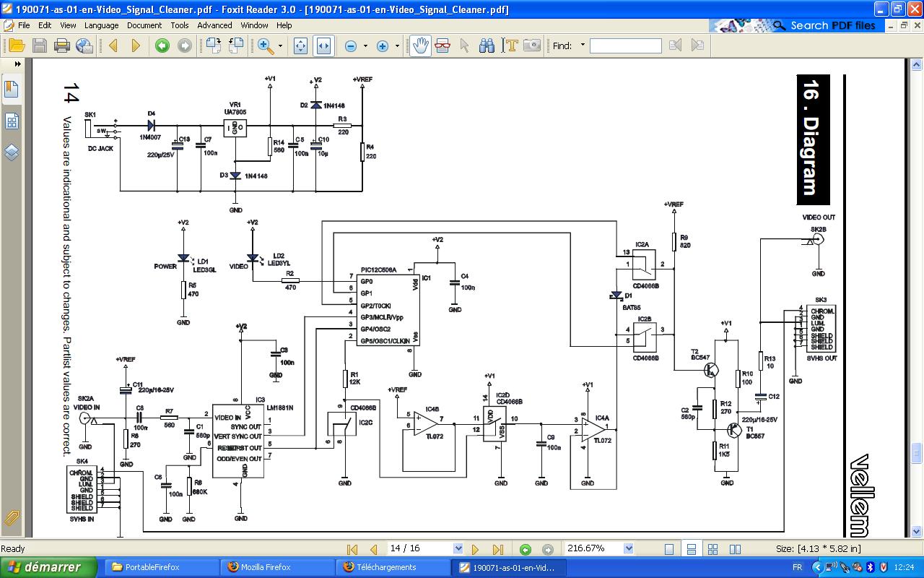
Task: Toggle Fit Width view
Action: point(323,46)
